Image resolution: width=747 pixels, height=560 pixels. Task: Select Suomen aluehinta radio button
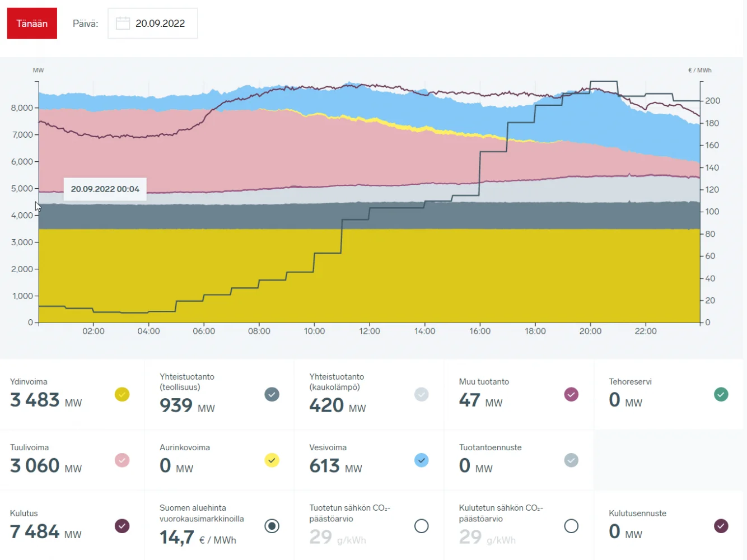tap(272, 526)
